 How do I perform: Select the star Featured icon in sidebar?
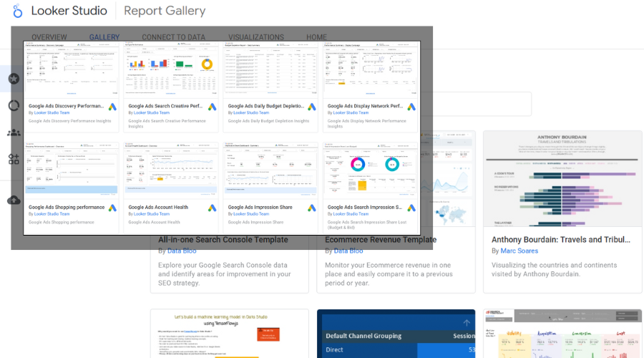(x=13, y=78)
